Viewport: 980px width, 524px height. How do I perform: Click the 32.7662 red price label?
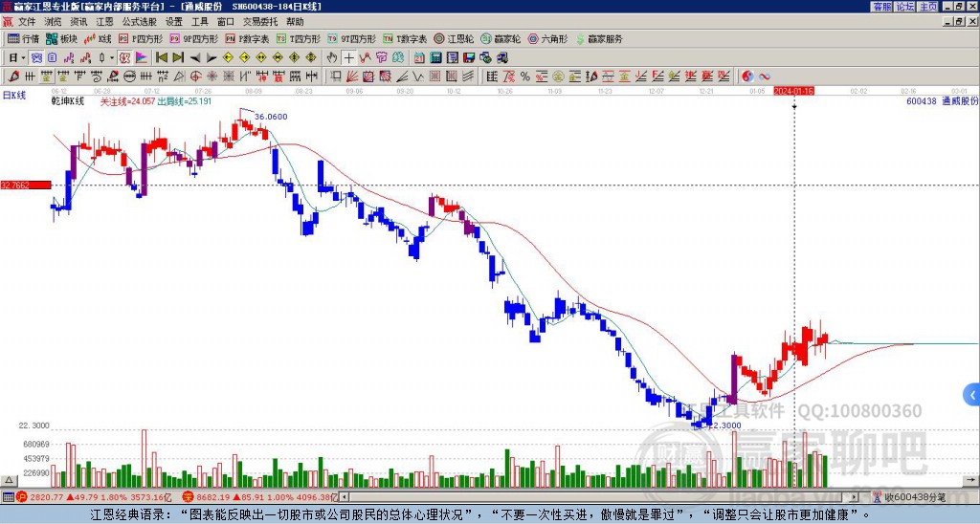point(26,185)
